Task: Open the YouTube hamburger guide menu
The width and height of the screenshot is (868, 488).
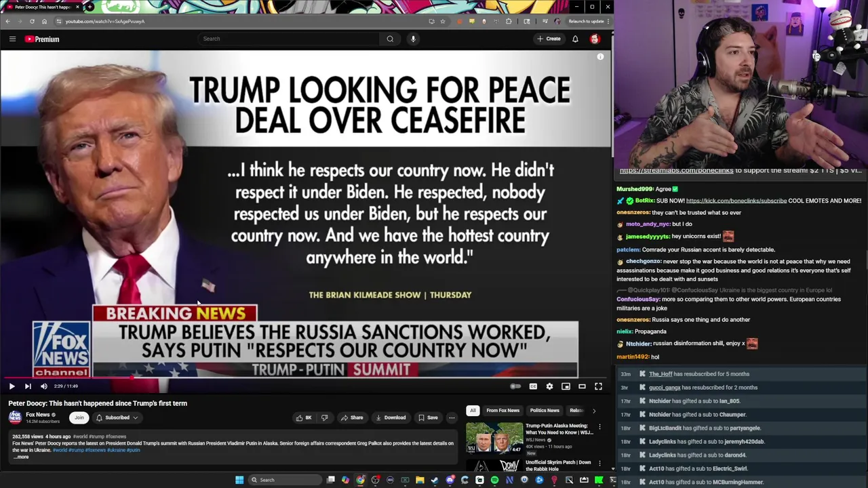Action: coord(12,39)
